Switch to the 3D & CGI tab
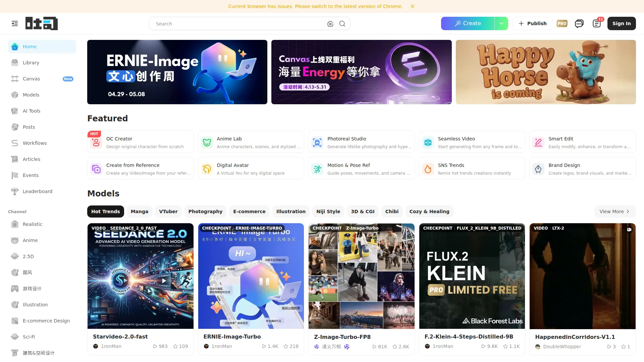The width and height of the screenshot is (644, 362). pyautogui.click(x=363, y=212)
